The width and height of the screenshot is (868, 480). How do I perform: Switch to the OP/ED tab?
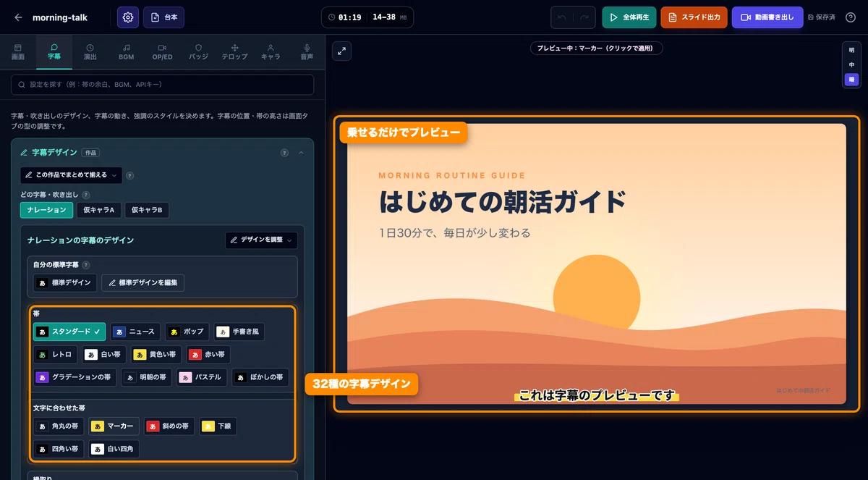(x=162, y=51)
